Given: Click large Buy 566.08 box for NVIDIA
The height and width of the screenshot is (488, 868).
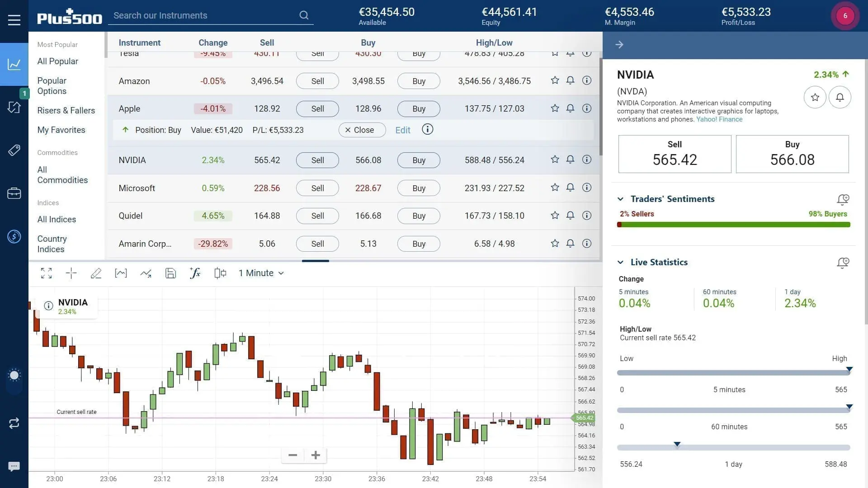Looking at the screenshot, I should click(x=792, y=154).
